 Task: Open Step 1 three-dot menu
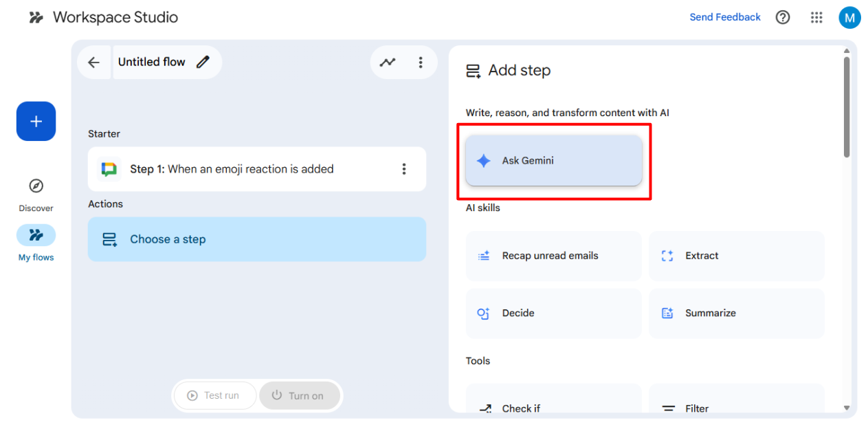coord(404,169)
